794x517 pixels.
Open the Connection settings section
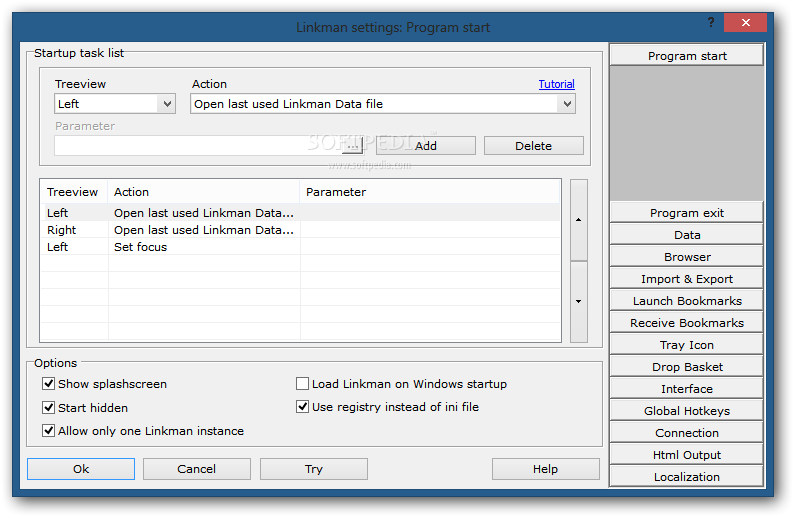[x=687, y=433]
